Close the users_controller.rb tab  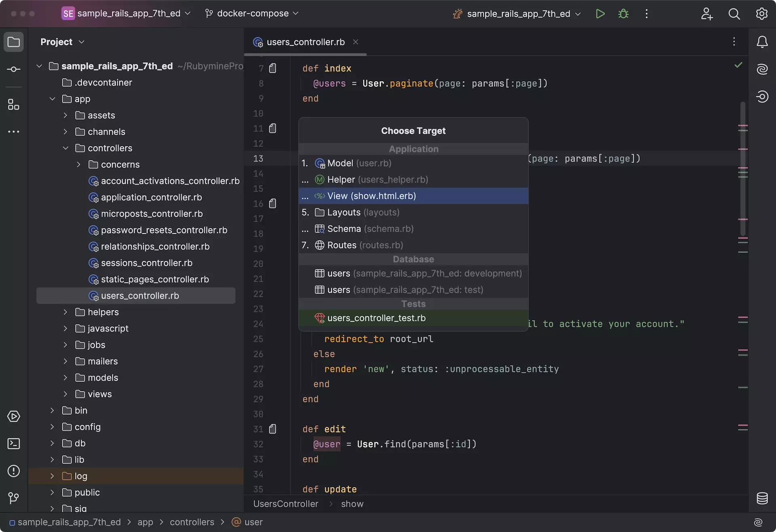356,42
